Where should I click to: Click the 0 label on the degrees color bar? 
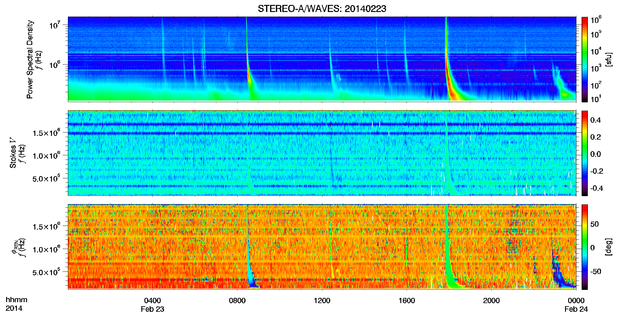tap(592, 248)
